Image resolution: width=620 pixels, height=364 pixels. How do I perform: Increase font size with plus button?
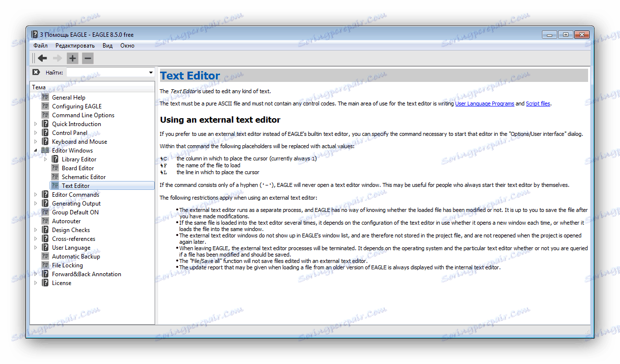[x=73, y=58]
